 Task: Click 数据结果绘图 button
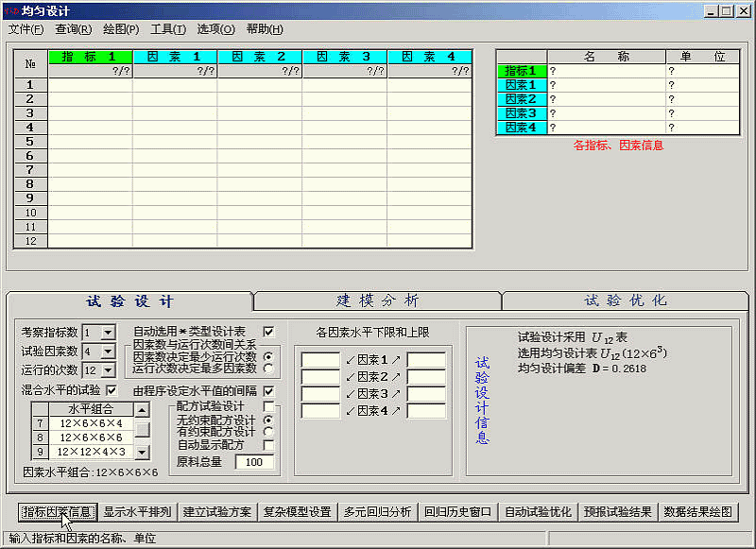click(x=698, y=512)
